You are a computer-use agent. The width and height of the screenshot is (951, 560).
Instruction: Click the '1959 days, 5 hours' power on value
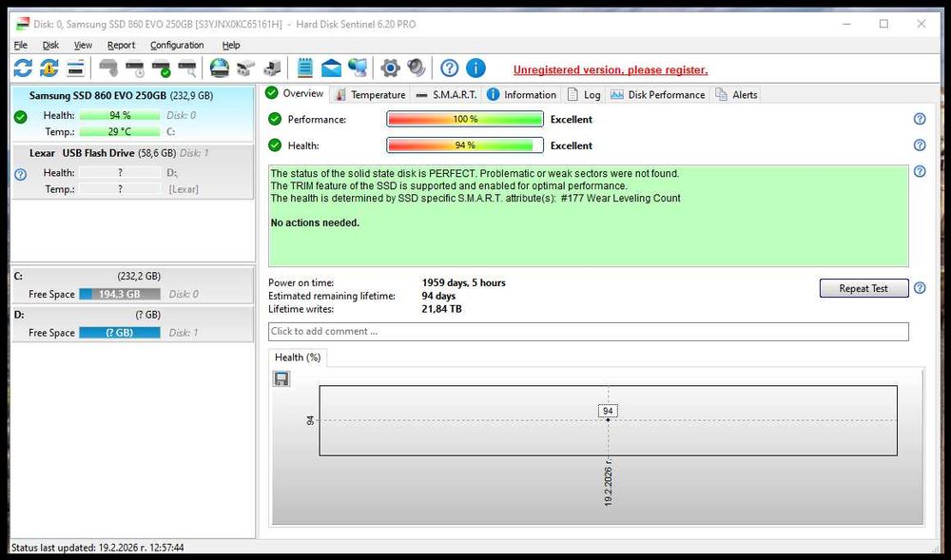click(463, 282)
